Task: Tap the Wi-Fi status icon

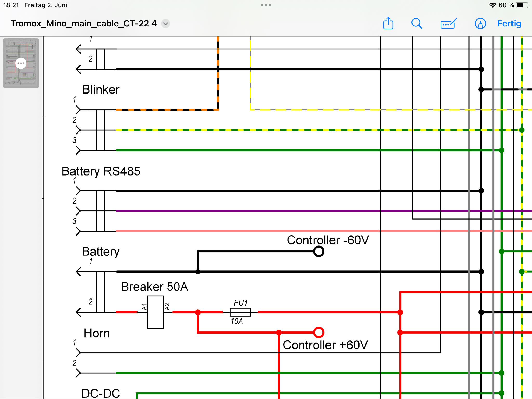Action: click(492, 5)
